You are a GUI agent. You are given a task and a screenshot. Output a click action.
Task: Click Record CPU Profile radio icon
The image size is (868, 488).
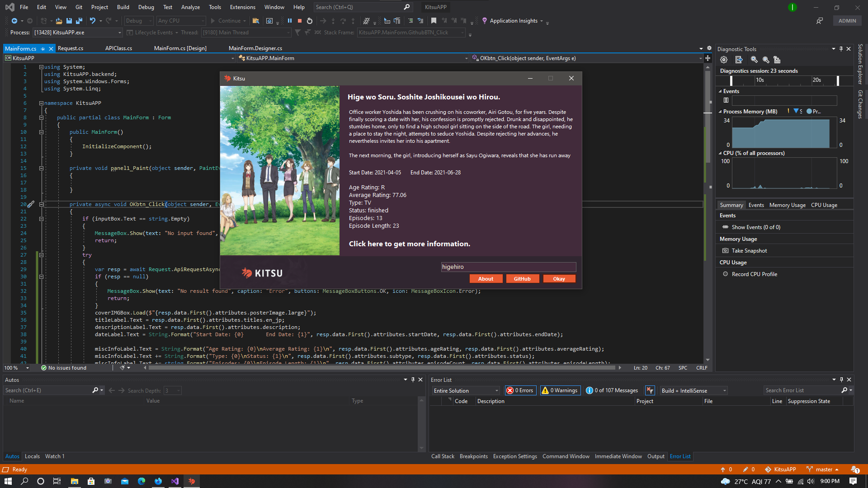coord(725,274)
